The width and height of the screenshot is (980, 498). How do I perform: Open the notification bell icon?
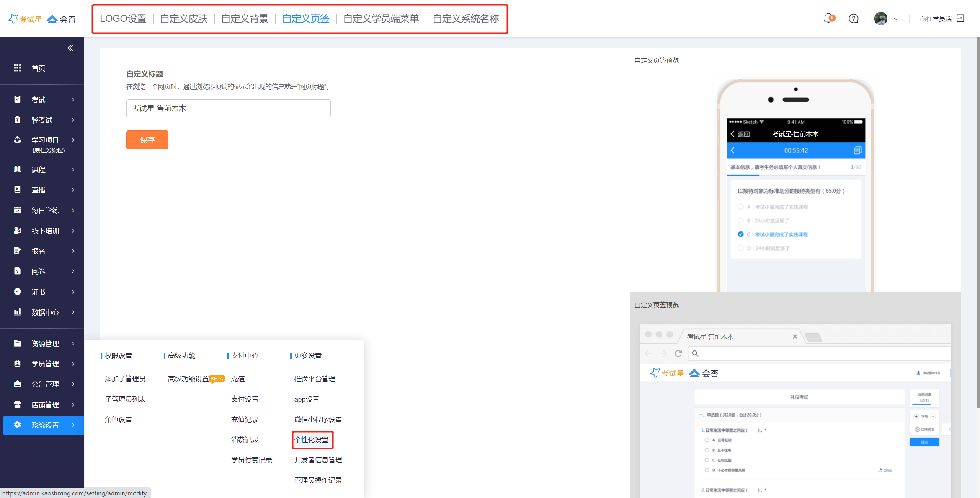pyautogui.click(x=828, y=18)
